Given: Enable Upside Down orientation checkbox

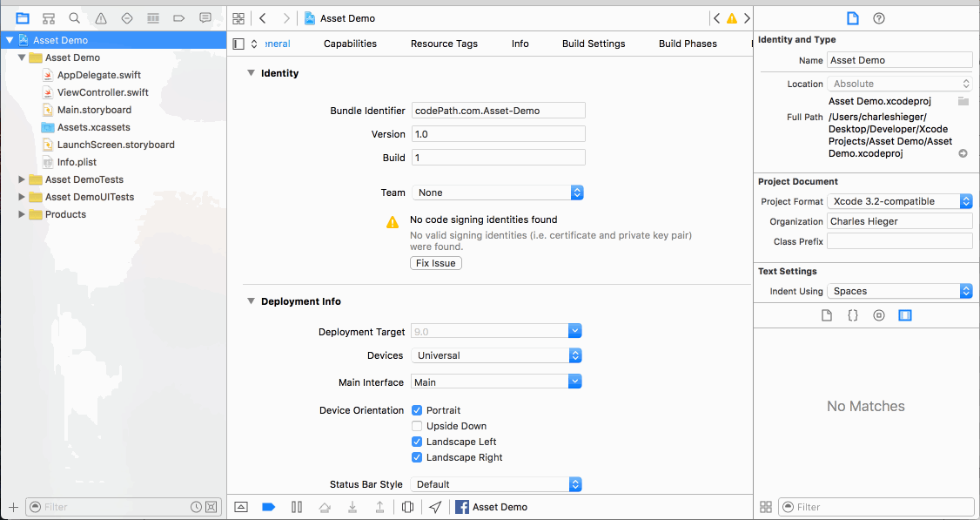Looking at the screenshot, I should (417, 426).
